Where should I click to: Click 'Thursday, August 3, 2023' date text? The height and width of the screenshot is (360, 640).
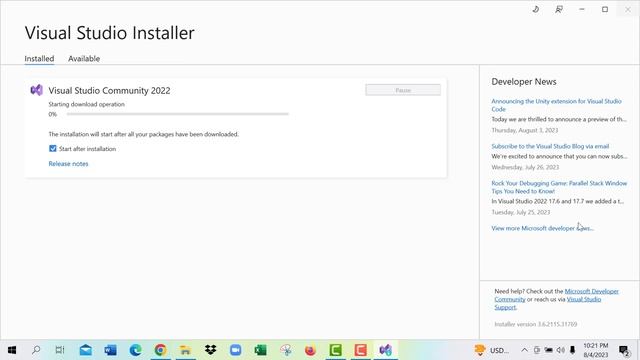pyautogui.click(x=524, y=130)
